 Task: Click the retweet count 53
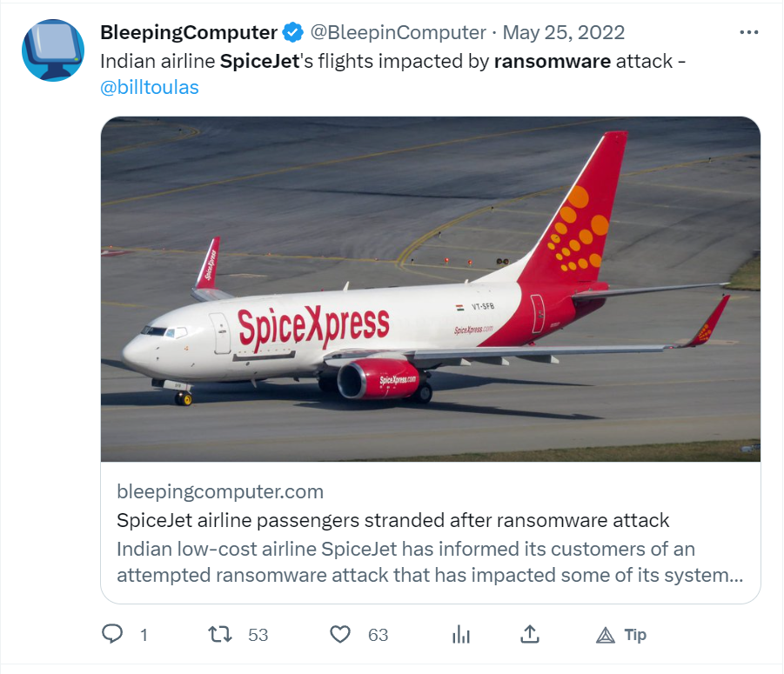[258, 635]
